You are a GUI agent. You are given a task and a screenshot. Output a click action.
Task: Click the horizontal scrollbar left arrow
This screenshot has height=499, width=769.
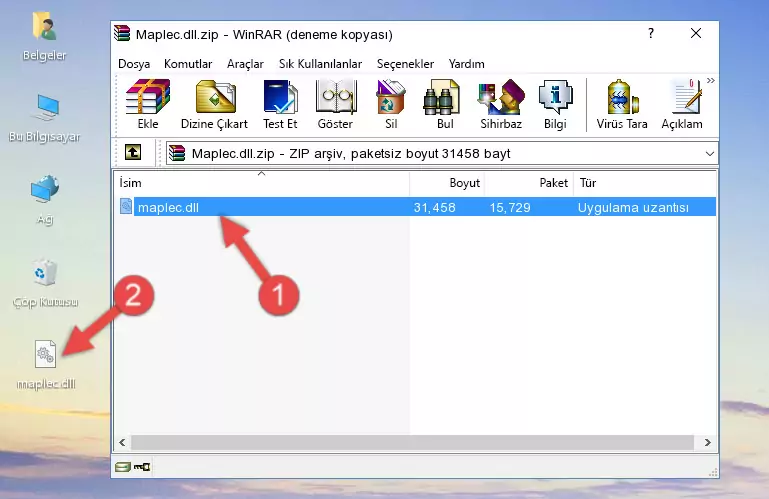coord(123,443)
